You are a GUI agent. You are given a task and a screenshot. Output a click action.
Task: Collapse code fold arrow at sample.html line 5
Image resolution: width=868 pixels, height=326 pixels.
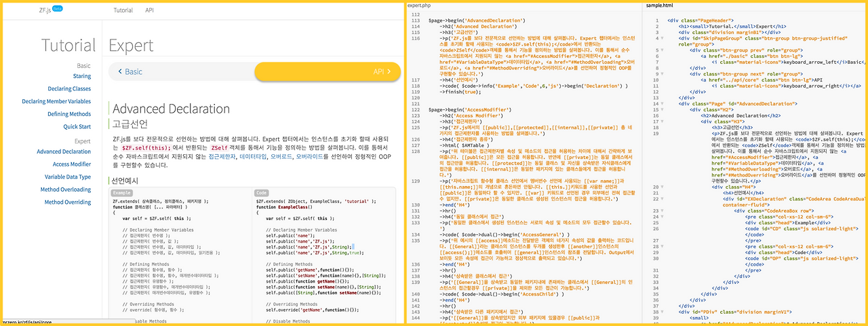661,50
